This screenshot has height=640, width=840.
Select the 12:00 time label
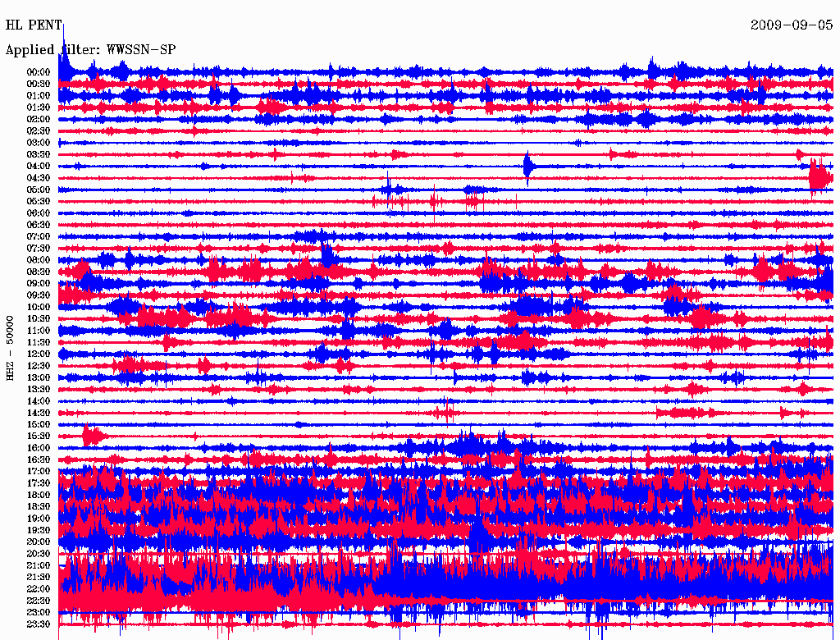[38, 354]
